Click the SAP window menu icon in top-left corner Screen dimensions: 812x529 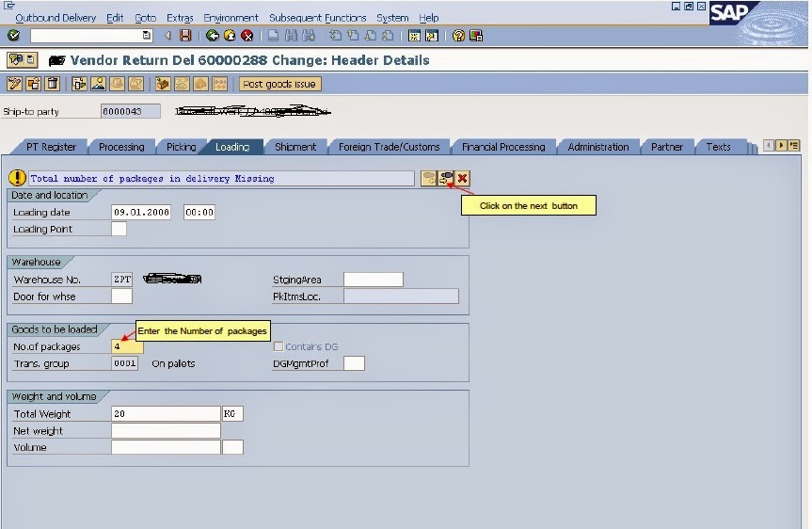[8, 6]
